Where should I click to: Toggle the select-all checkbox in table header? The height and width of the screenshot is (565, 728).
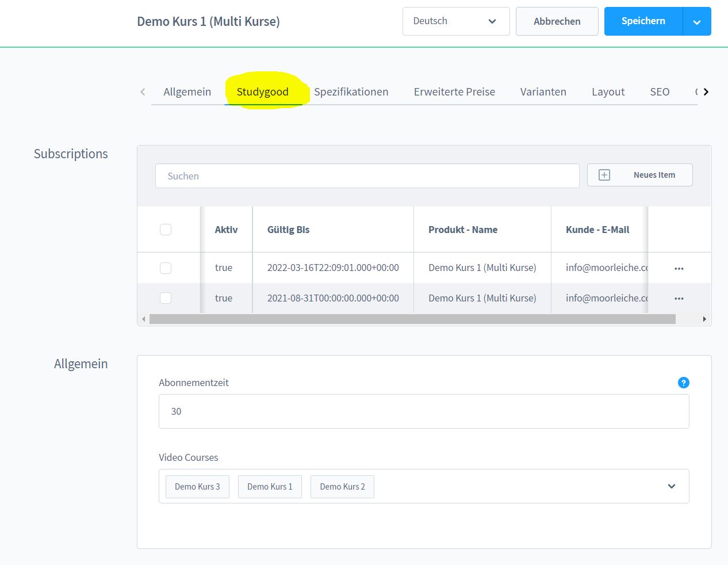click(x=166, y=230)
